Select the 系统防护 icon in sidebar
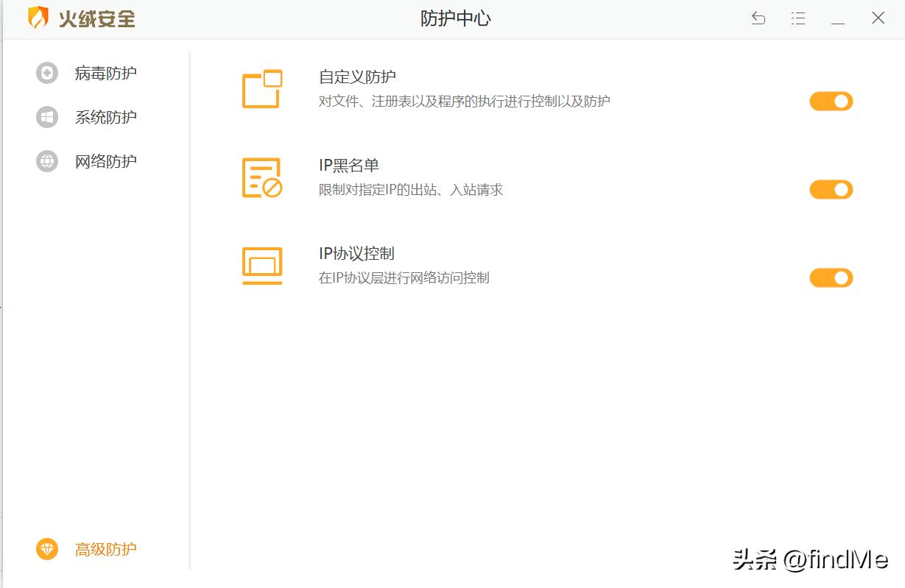This screenshot has height=588, width=905. click(46, 117)
